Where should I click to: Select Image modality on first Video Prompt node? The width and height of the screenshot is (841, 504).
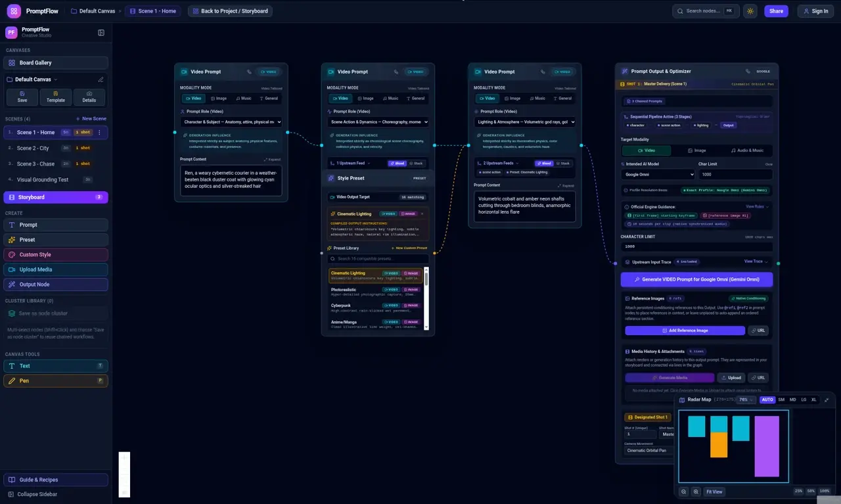click(x=218, y=98)
